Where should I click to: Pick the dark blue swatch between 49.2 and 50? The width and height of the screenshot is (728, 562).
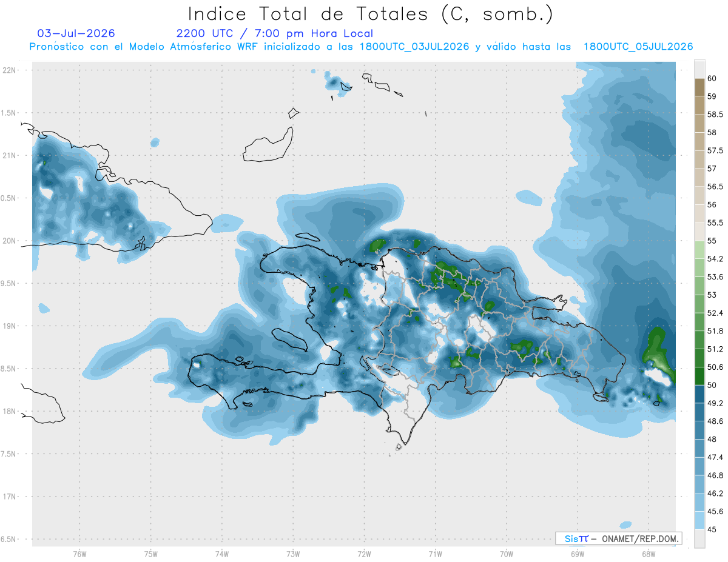coord(699,395)
